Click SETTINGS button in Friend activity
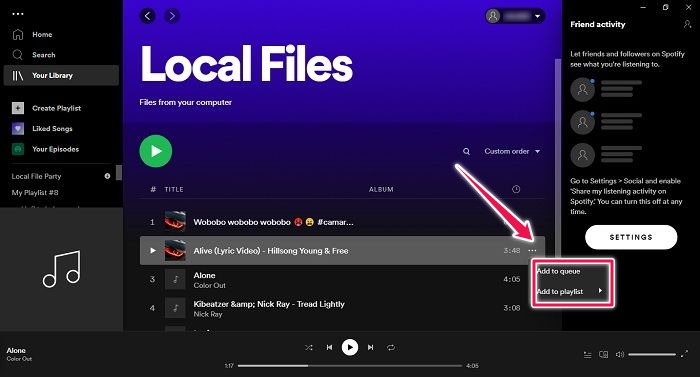 pos(631,237)
